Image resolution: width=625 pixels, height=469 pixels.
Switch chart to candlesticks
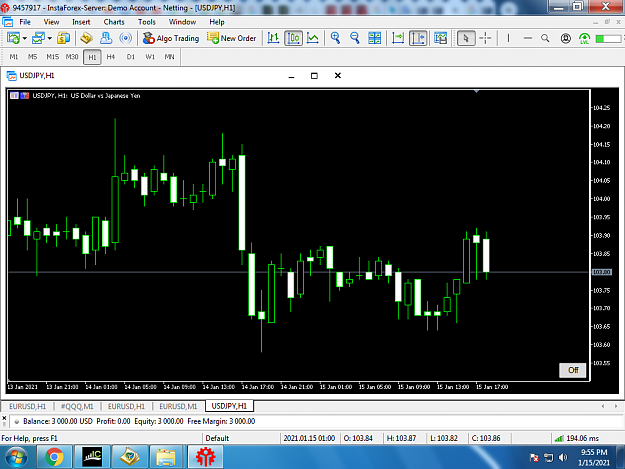293,38
